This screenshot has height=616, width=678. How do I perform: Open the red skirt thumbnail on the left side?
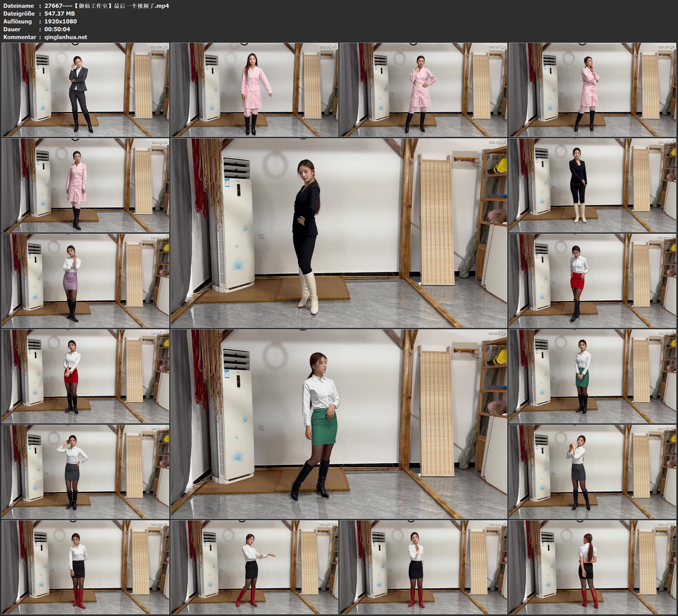[85, 376]
